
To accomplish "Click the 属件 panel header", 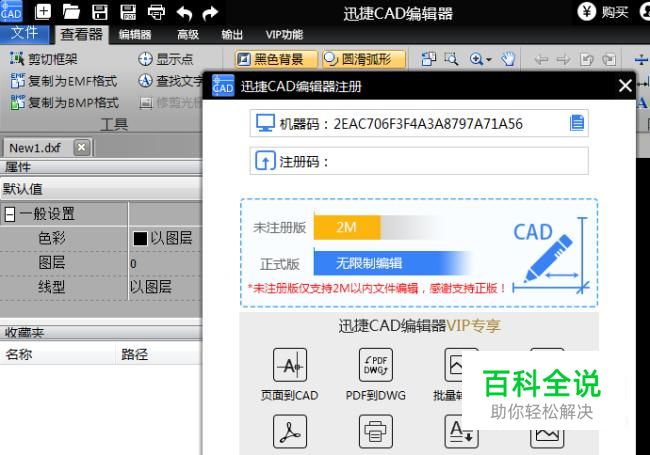I will click(101, 167).
